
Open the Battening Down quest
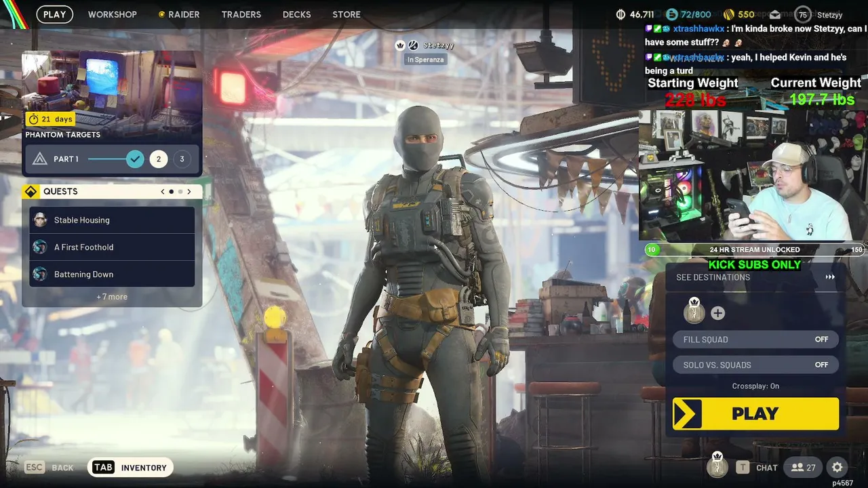coord(112,274)
